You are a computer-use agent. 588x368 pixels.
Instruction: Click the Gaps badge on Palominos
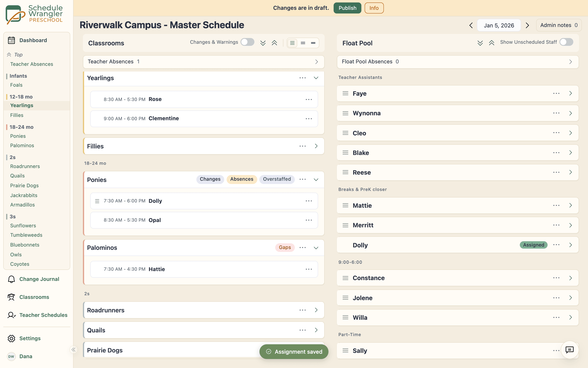pyautogui.click(x=285, y=248)
